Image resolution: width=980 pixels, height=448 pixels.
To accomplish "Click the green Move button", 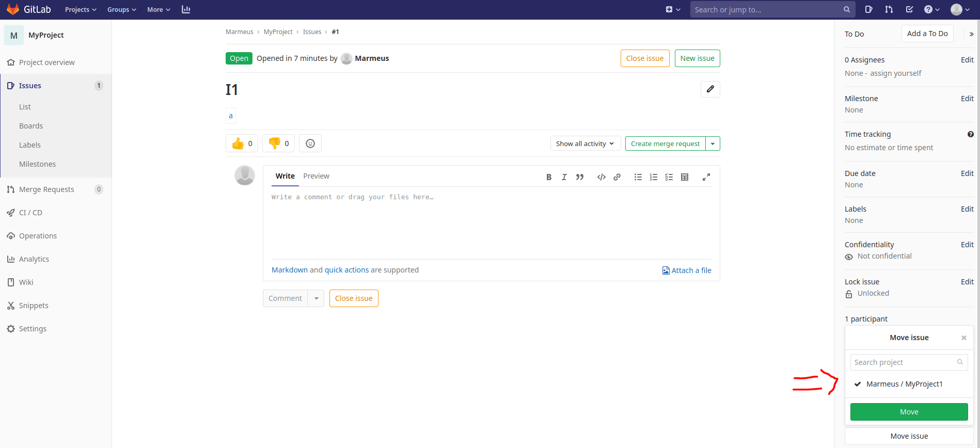I will click(x=909, y=412).
